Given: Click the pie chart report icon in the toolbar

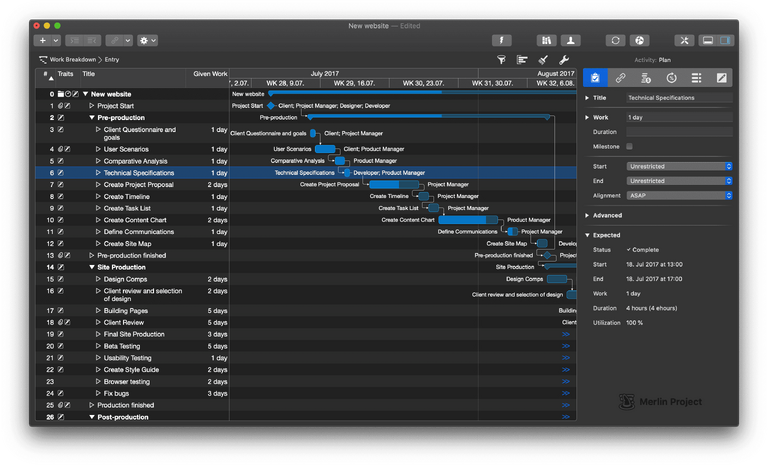Looking at the screenshot, I should point(640,40).
